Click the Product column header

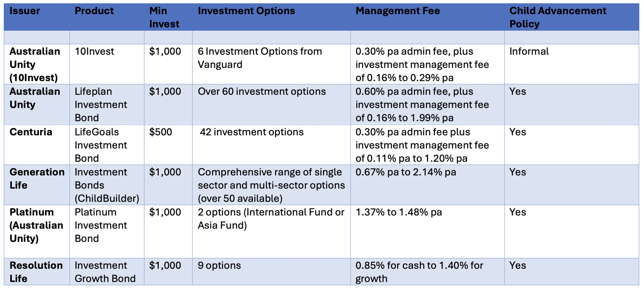(x=94, y=11)
